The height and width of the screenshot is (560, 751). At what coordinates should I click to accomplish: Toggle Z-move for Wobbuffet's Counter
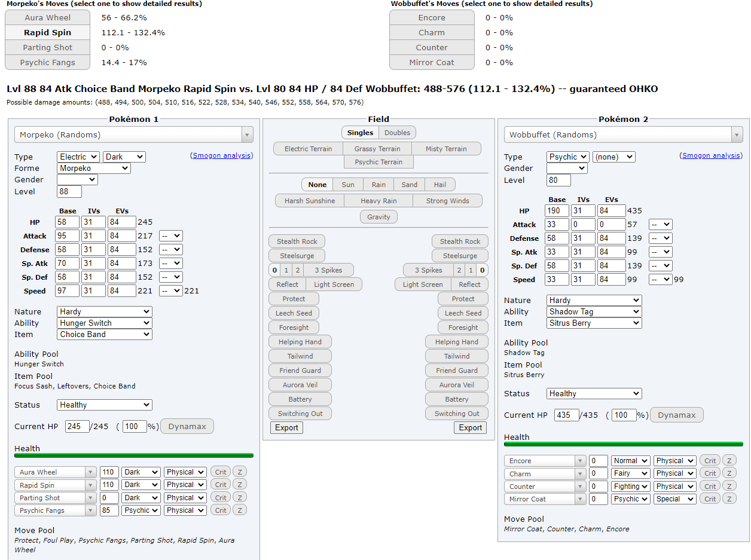click(729, 486)
